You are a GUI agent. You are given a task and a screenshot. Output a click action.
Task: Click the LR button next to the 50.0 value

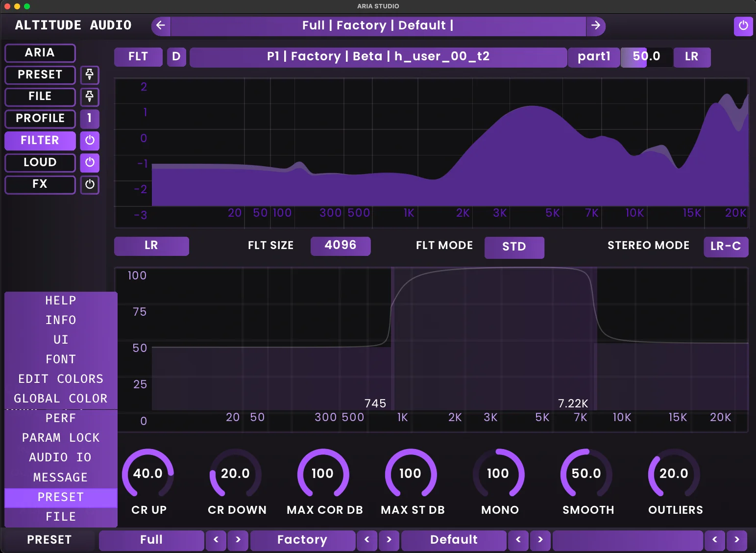(692, 57)
